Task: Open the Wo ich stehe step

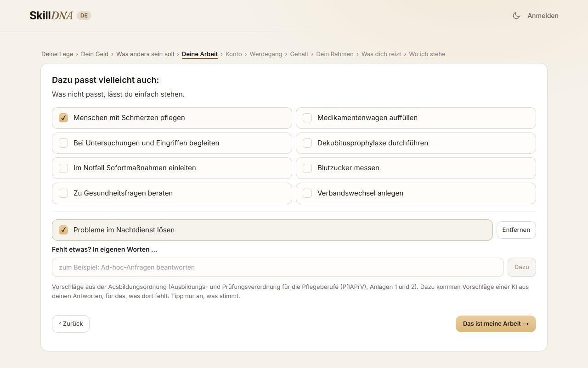Action: click(x=427, y=54)
